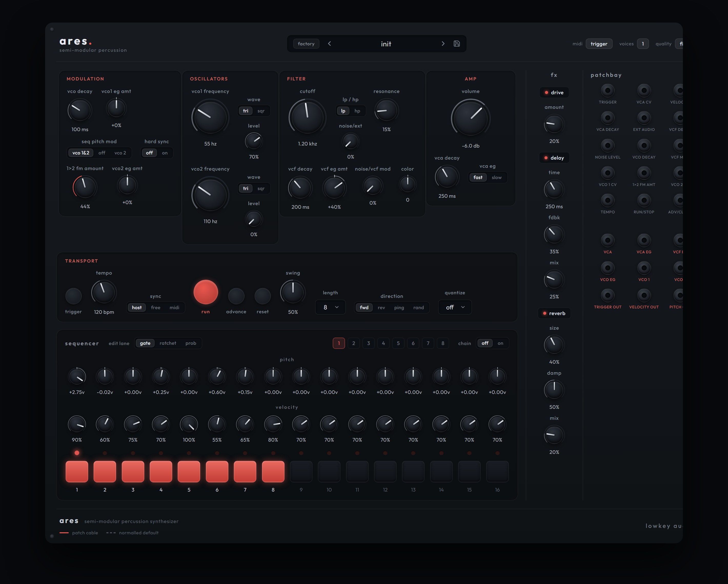This screenshot has width=728, height=584.
Task: Toggle sequencer step 9 pad
Action: (x=301, y=471)
